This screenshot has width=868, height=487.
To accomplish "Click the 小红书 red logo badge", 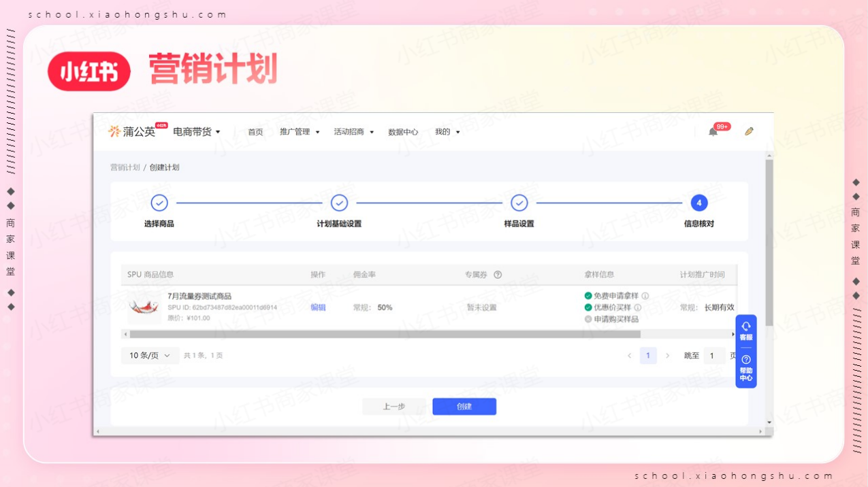I will coord(89,71).
